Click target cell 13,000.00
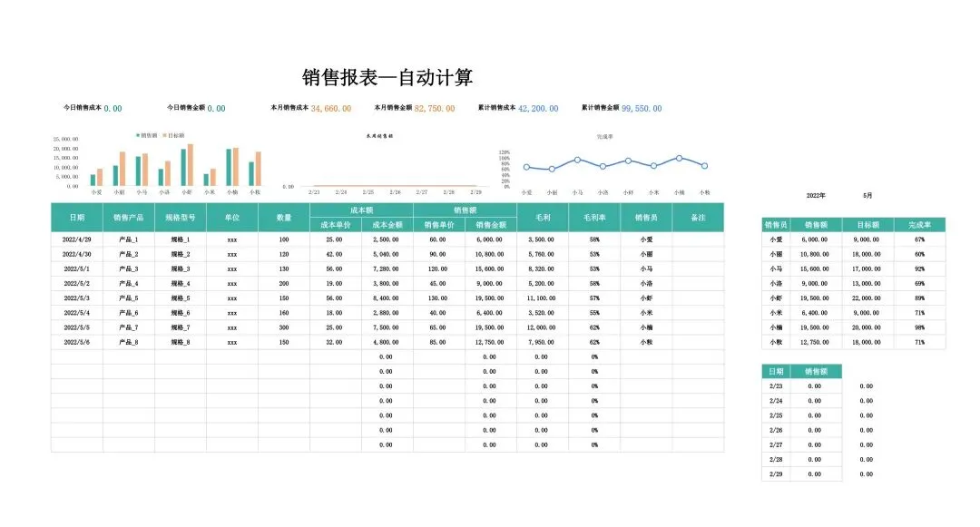Viewport: 980px width, 527px height. point(867,284)
